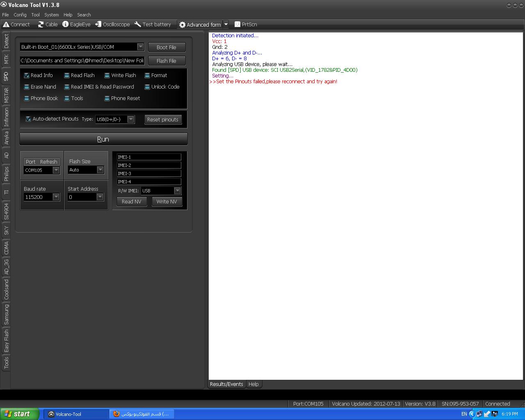Open the System menu
The image size is (525, 420).
click(52, 15)
